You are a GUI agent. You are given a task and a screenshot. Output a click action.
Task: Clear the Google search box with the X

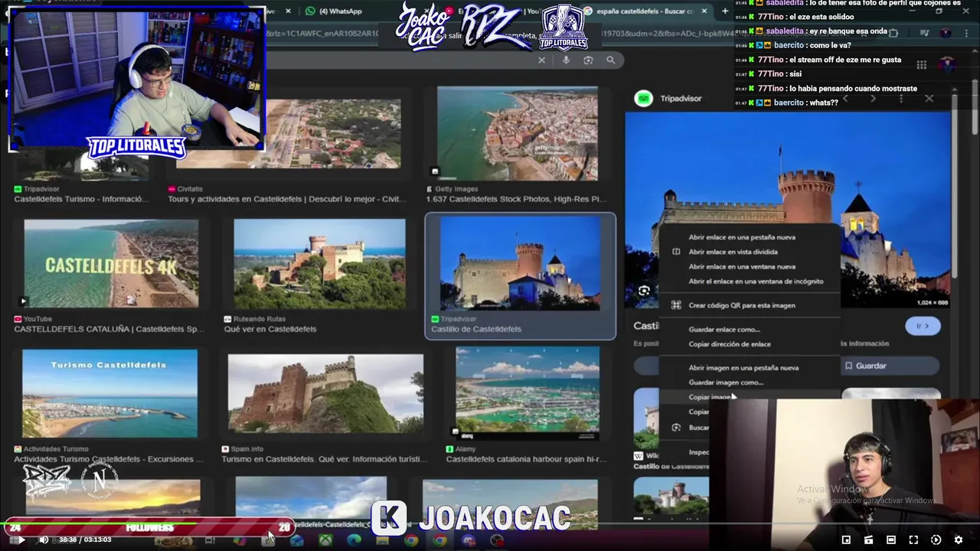point(541,60)
